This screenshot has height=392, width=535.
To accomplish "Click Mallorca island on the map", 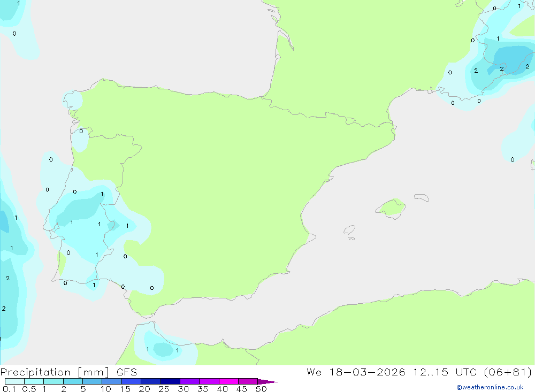I will click(x=391, y=208).
